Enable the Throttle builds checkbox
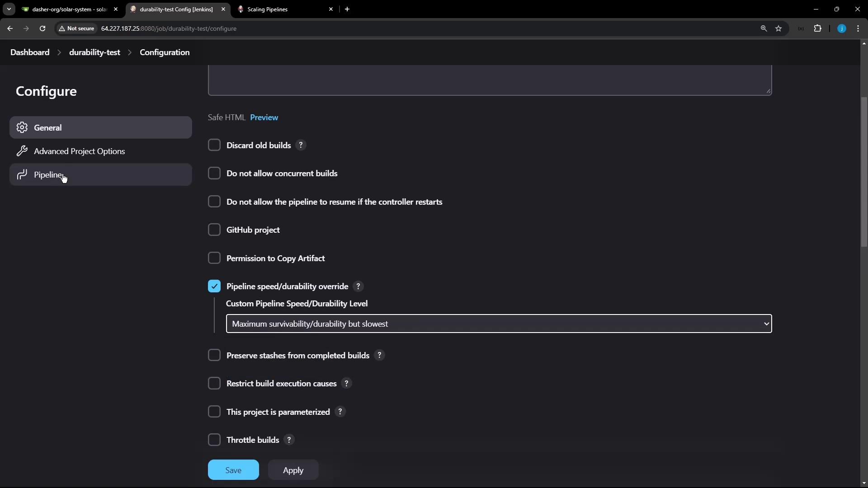Image resolution: width=868 pixels, height=488 pixels. tap(214, 440)
